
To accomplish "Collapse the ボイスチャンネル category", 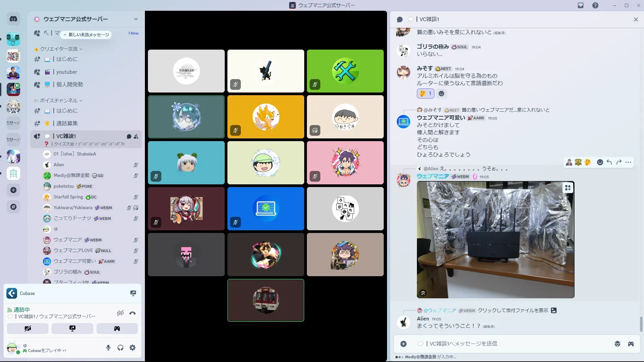I will [x=59, y=101].
